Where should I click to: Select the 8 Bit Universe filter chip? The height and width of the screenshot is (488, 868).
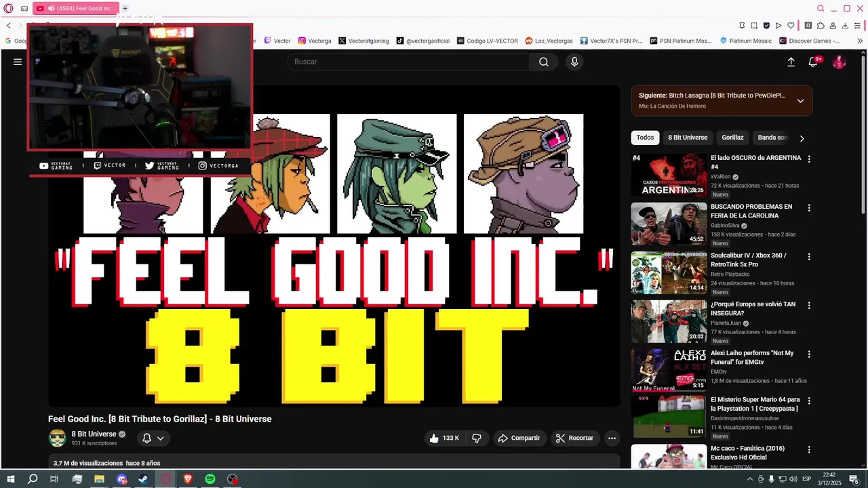[688, 138]
